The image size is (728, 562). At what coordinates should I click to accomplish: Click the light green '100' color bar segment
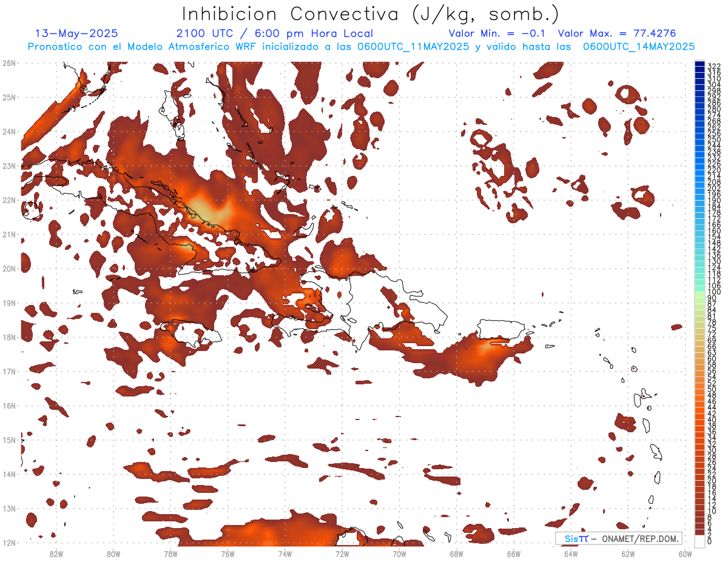click(x=699, y=294)
